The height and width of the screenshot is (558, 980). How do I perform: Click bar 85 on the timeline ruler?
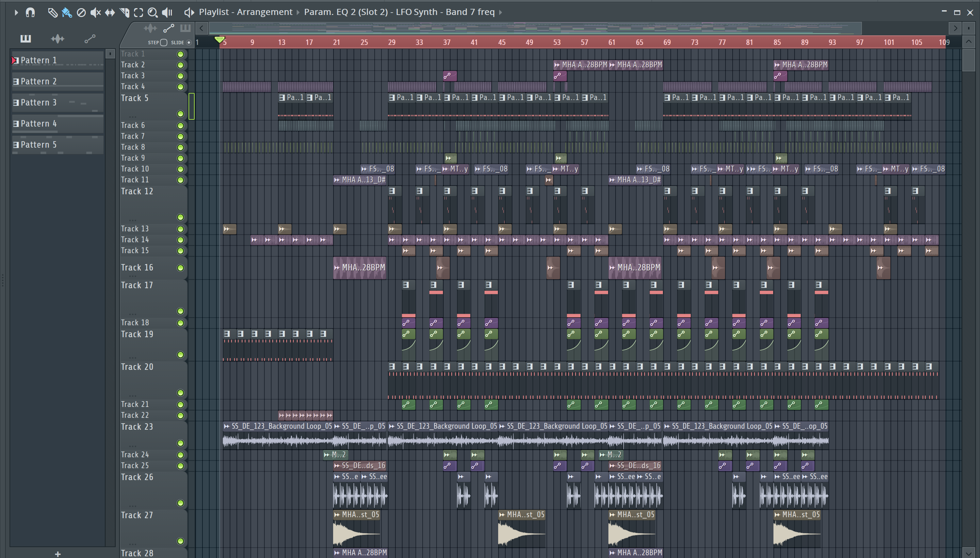click(x=777, y=42)
